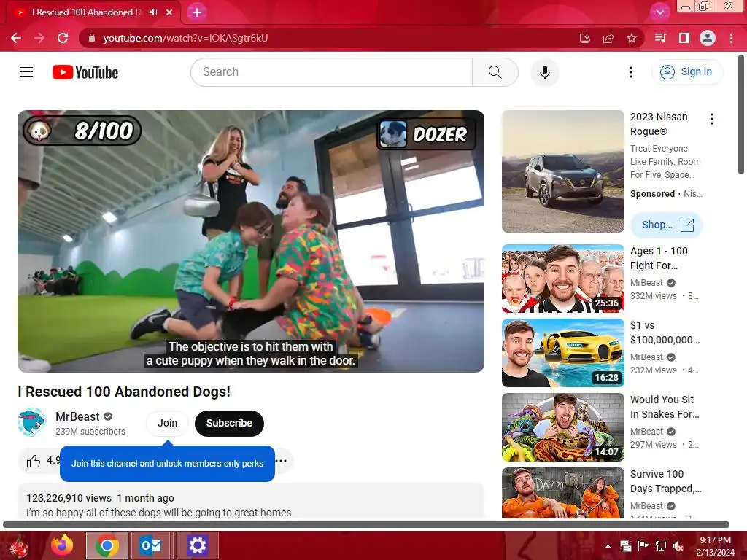The height and width of the screenshot is (560, 747).
Task: Click the Shop button on Nissan ad
Action: click(667, 225)
